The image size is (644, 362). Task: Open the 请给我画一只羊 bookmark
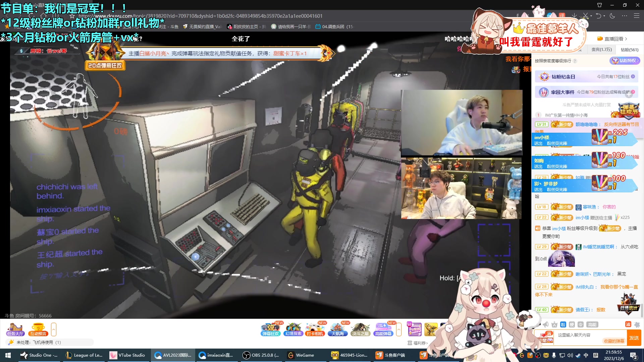tap(291, 26)
